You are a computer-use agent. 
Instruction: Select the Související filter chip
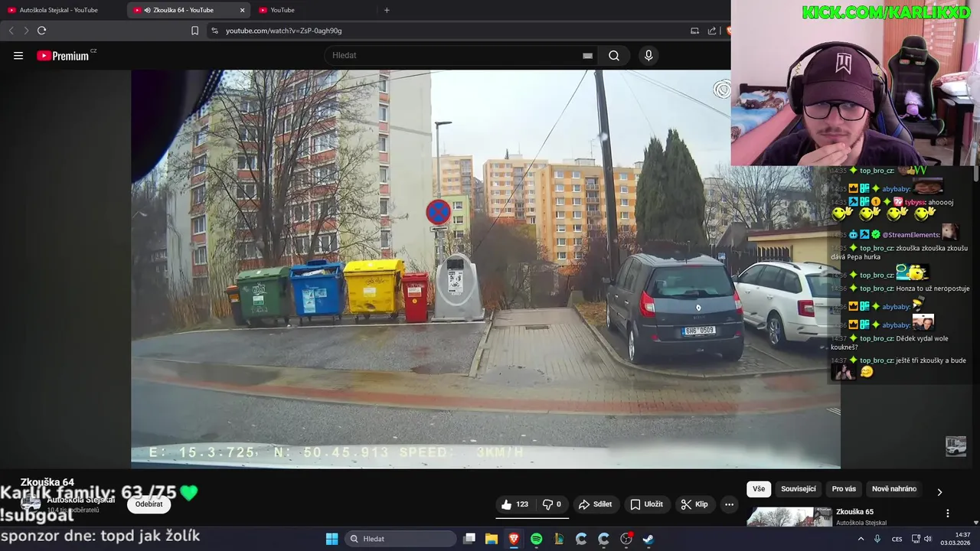tap(799, 489)
